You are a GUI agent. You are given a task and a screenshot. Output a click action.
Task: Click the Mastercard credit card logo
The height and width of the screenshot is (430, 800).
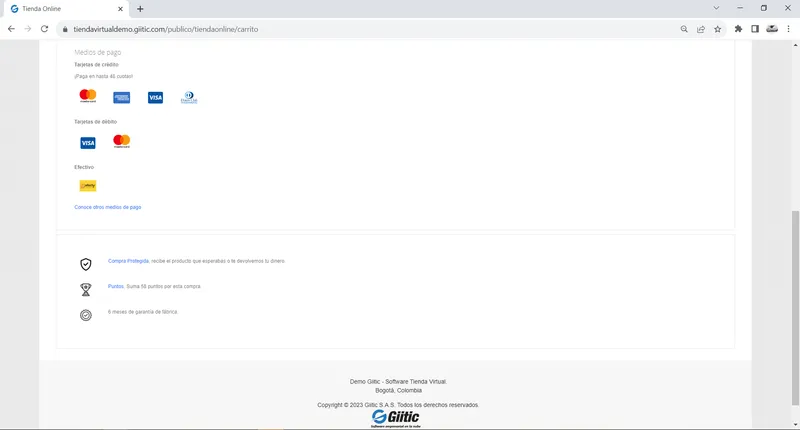click(88, 96)
